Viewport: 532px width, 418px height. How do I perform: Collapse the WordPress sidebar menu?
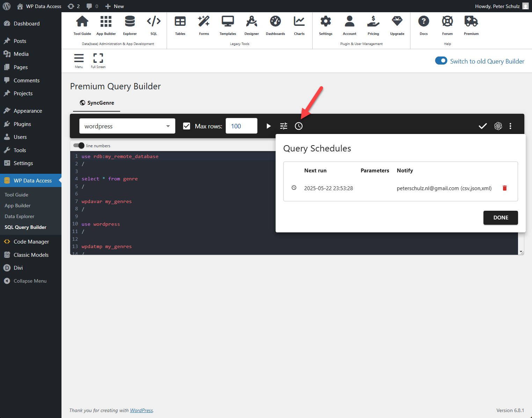click(31, 281)
